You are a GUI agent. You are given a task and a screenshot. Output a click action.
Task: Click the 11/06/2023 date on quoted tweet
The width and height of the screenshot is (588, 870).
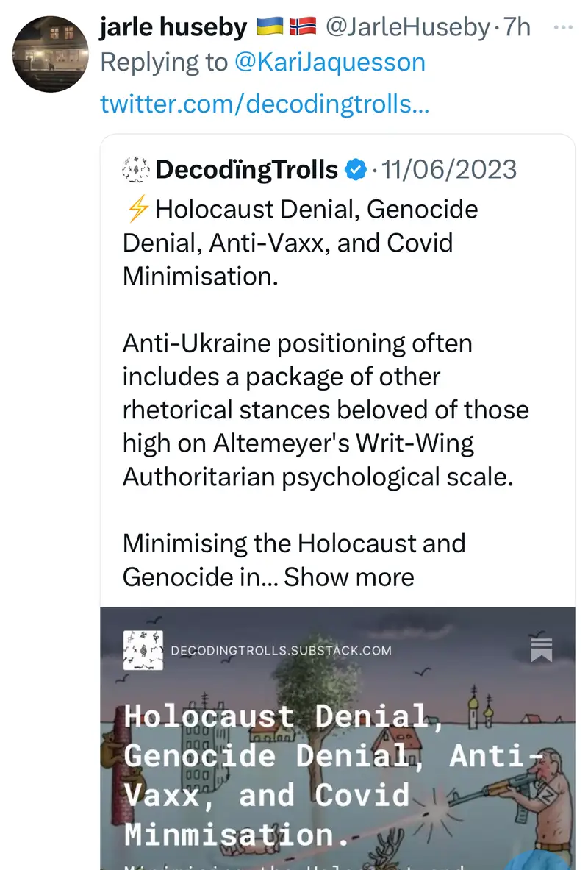coord(449,170)
